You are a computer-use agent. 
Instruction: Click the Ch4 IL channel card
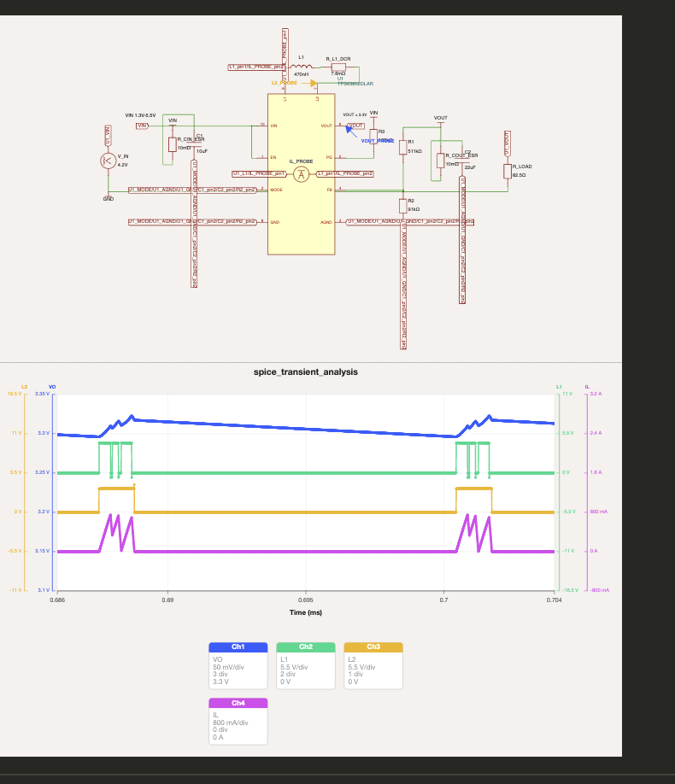point(238,722)
